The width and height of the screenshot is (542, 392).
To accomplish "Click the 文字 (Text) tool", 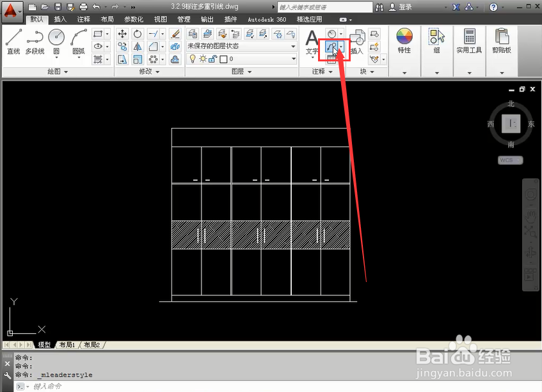I will (312, 42).
